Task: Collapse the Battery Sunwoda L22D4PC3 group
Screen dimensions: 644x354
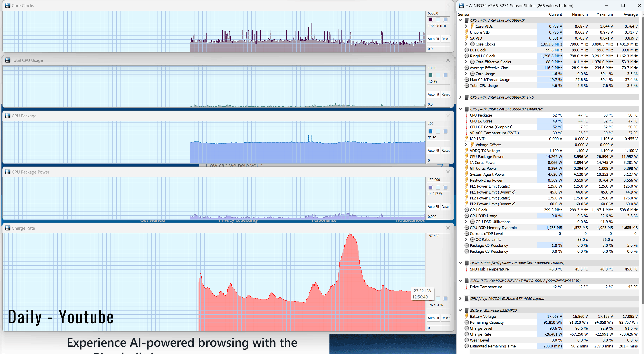Action: (x=460, y=310)
